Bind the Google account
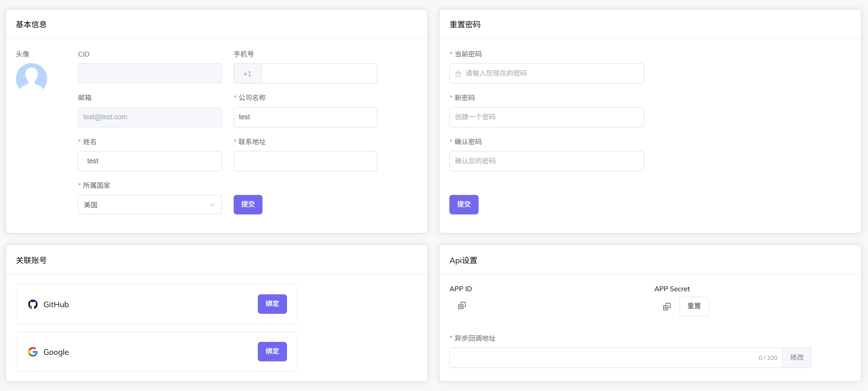This screenshot has width=868, height=391. pyautogui.click(x=272, y=352)
